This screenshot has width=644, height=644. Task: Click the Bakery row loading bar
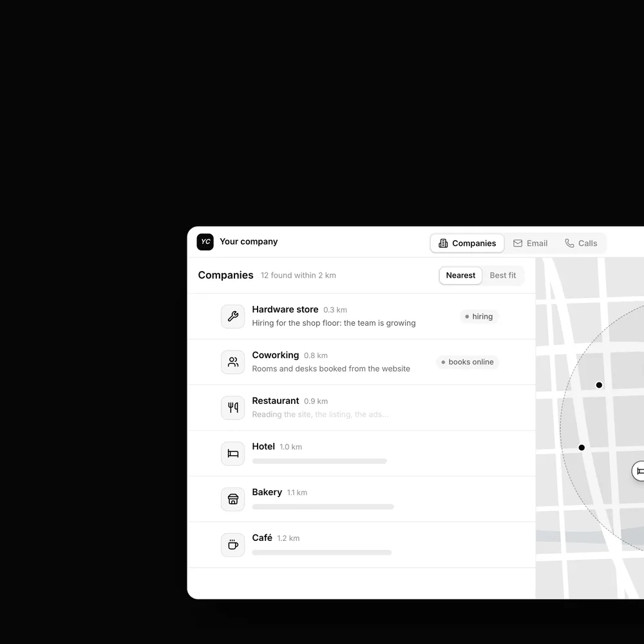click(x=323, y=507)
